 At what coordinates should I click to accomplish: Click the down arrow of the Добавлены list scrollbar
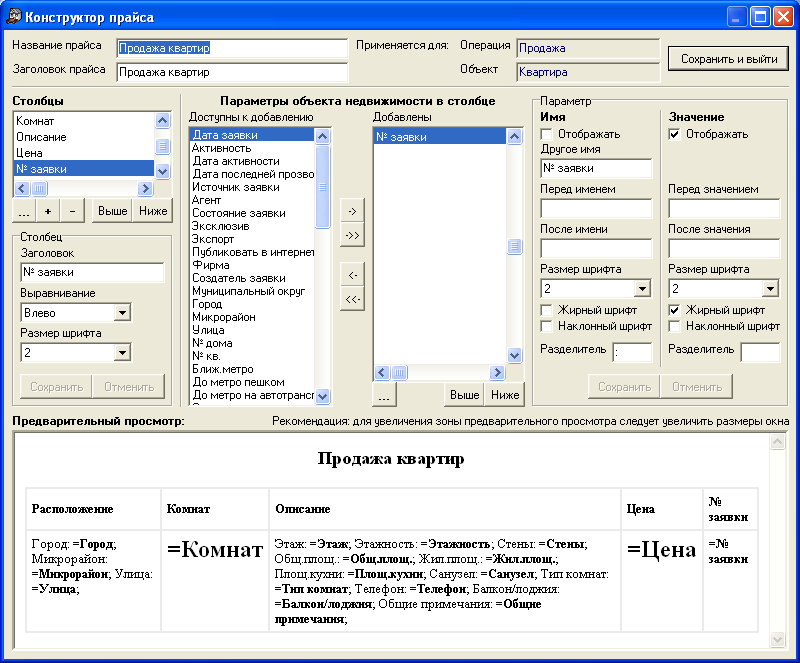click(x=514, y=355)
